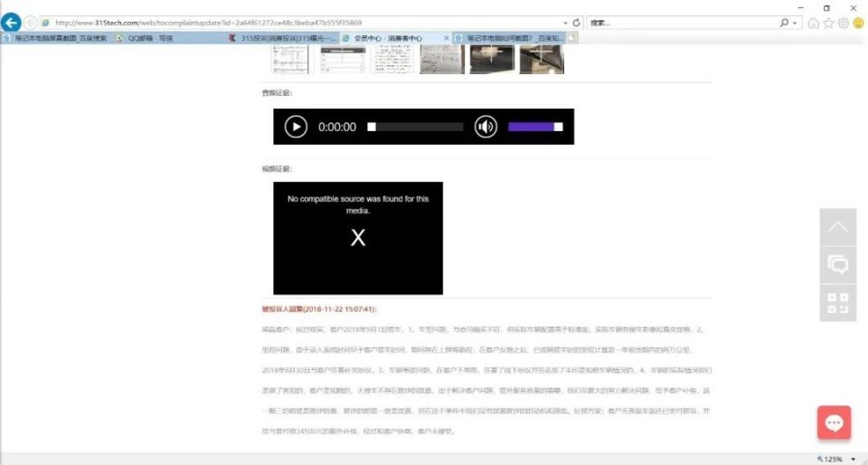Viewport: 868px width, 465px height.
Task: Click the purple volume slider
Action: coord(535,127)
